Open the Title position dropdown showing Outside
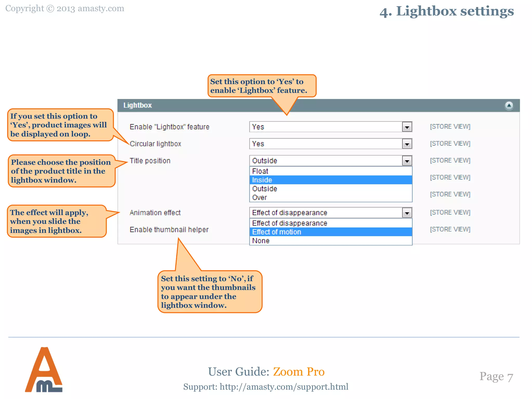532x399 pixels. point(331,161)
